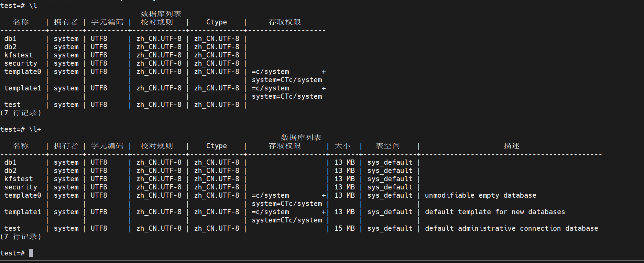Viewport: 644px width, 263px height.
Task: Click the \l+ command text
Action: pos(35,130)
